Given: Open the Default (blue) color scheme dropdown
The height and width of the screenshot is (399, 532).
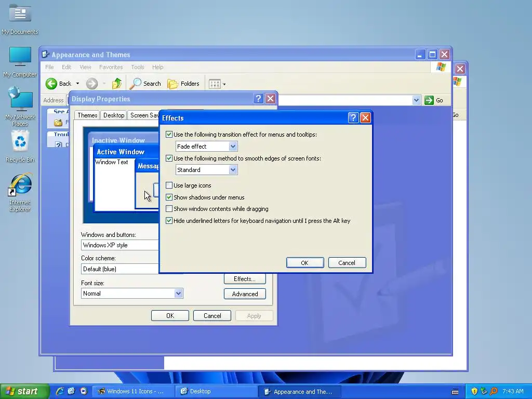Looking at the screenshot, I should (x=120, y=269).
